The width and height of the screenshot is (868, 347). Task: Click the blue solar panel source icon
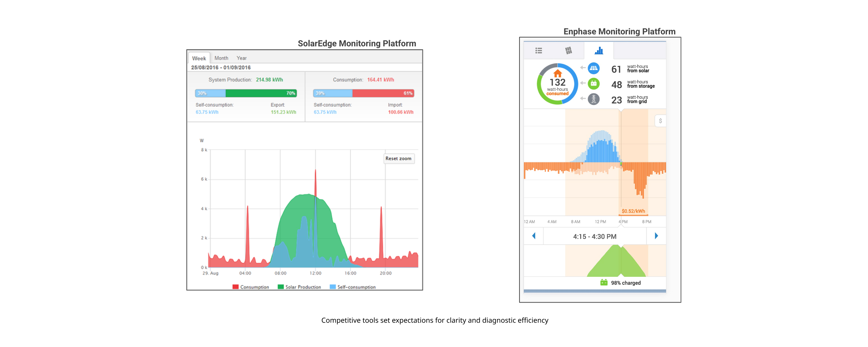coord(593,69)
